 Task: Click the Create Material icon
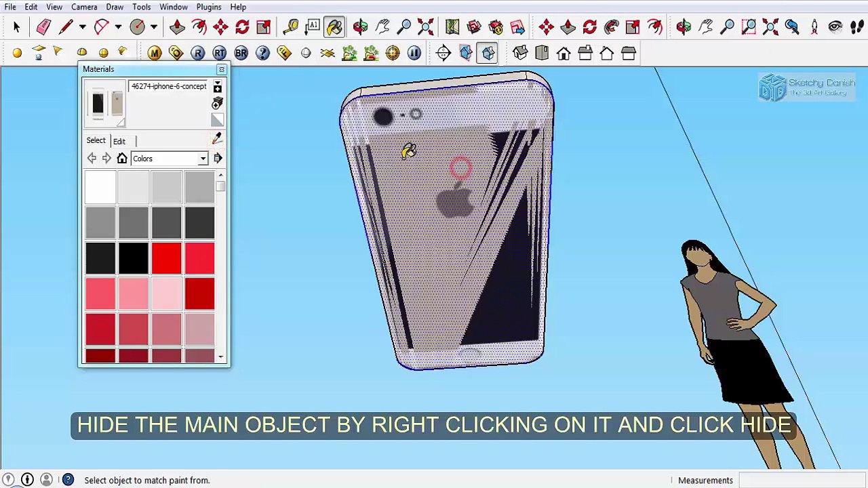click(217, 103)
